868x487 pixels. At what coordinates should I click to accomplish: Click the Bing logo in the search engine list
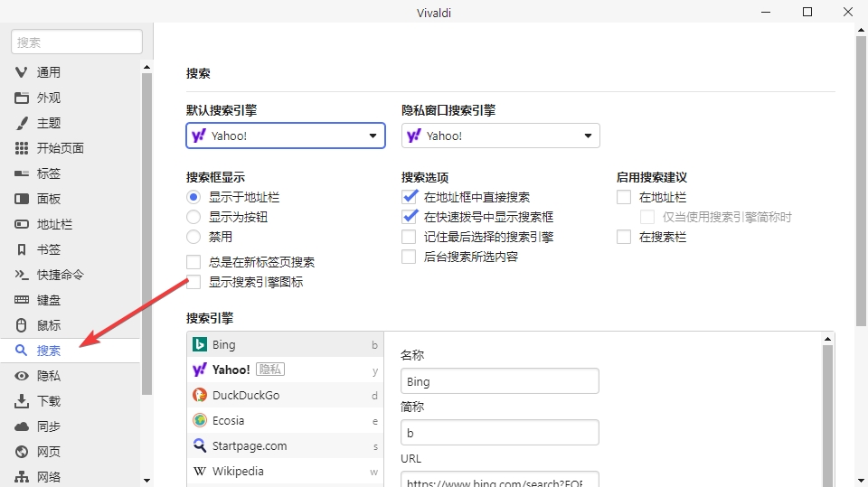point(199,344)
